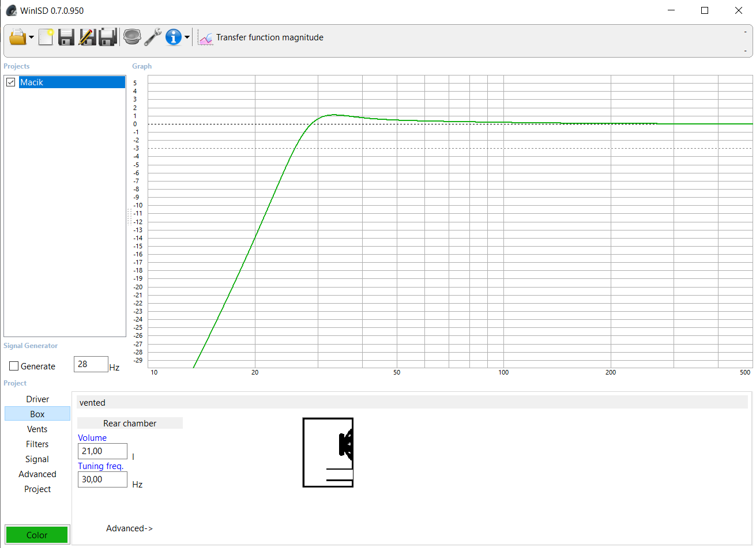Click the green Color button
Image resolution: width=756 pixels, height=548 pixels.
[37, 535]
